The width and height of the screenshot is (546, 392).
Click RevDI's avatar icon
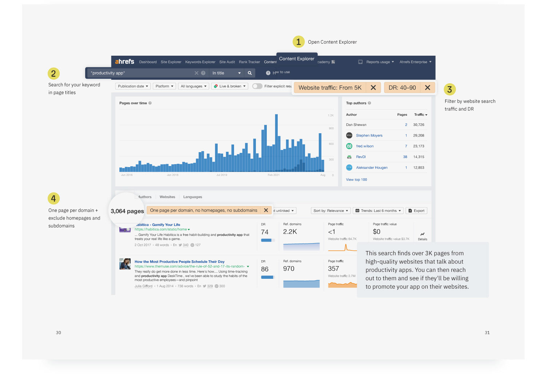click(x=349, y=157)
